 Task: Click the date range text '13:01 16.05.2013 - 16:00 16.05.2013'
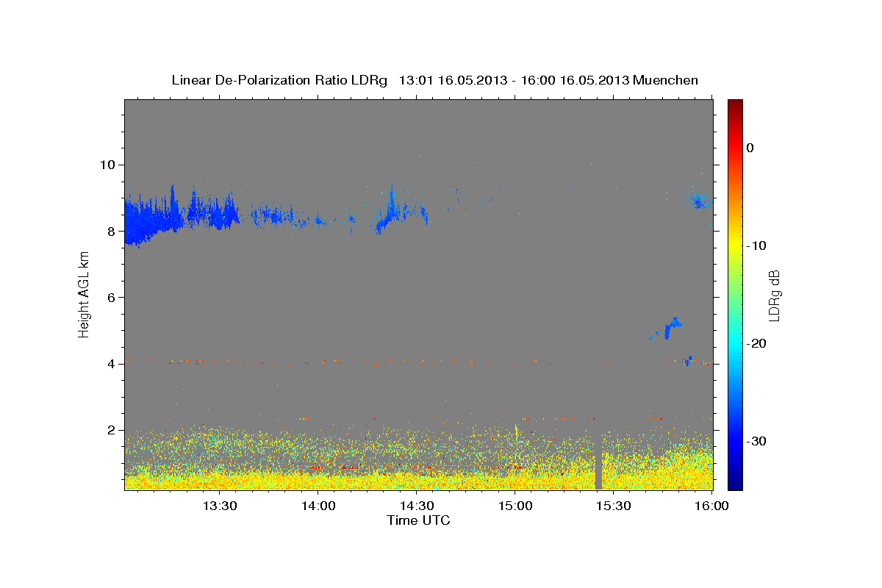tap(514, 80)
